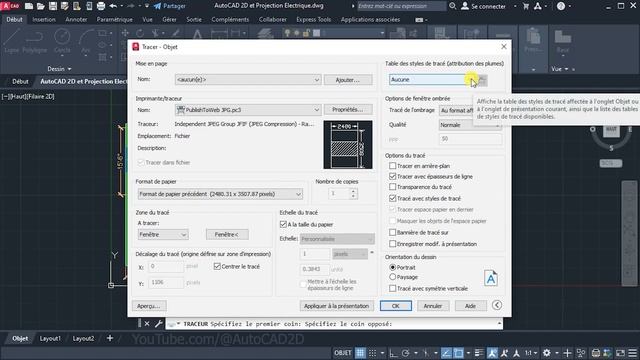The width and height of the screenshot is (640, 360).
Task: Close the command line with its X icon
Action: tap(147, 324)
